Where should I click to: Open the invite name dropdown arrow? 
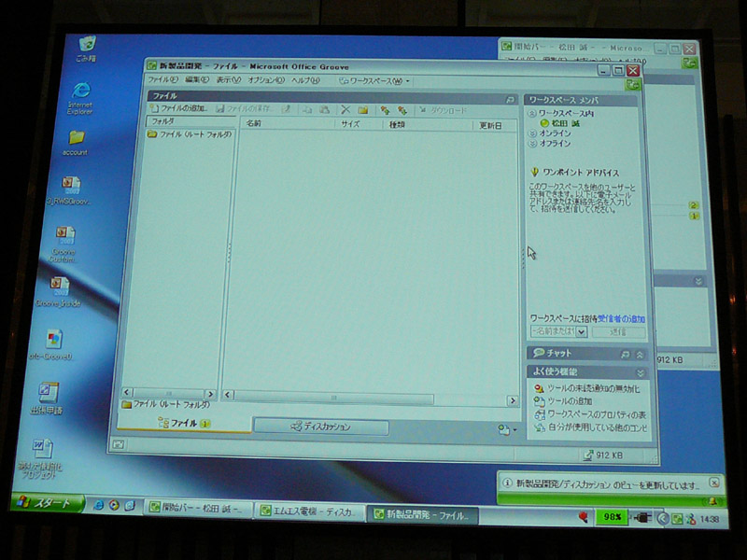(581, 332)
